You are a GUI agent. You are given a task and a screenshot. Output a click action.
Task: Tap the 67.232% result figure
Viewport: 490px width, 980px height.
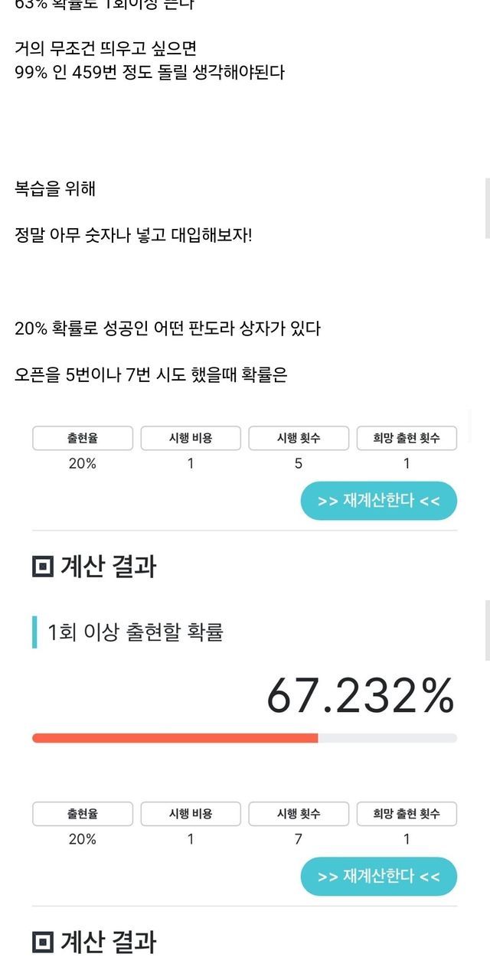360,696
